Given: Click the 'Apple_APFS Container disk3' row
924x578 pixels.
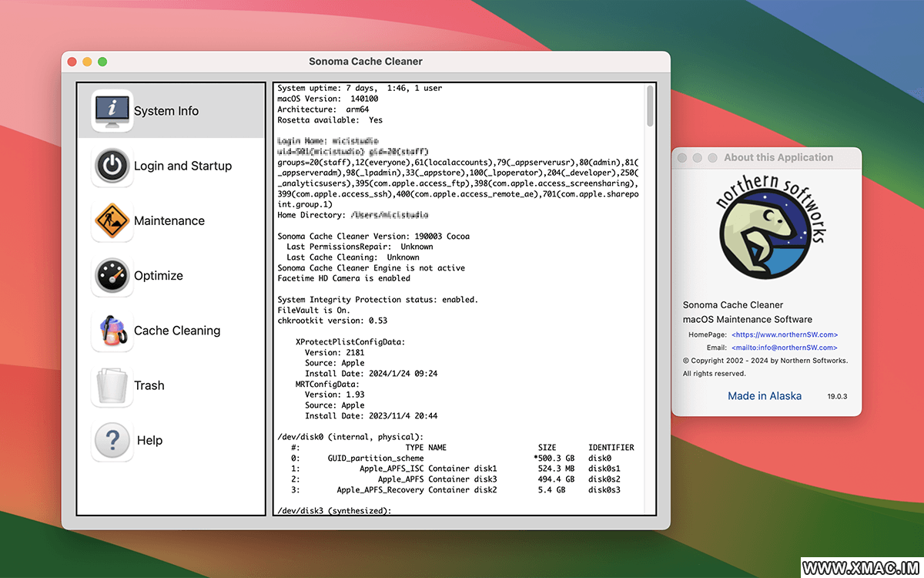Looking at the screenshot, I should coord(456,479).
